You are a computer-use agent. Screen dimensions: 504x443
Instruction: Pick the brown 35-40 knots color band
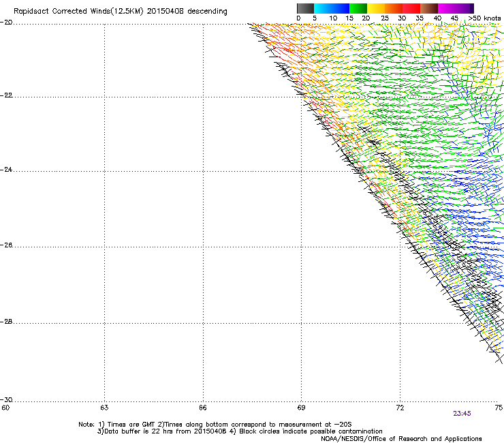[429, 8]
